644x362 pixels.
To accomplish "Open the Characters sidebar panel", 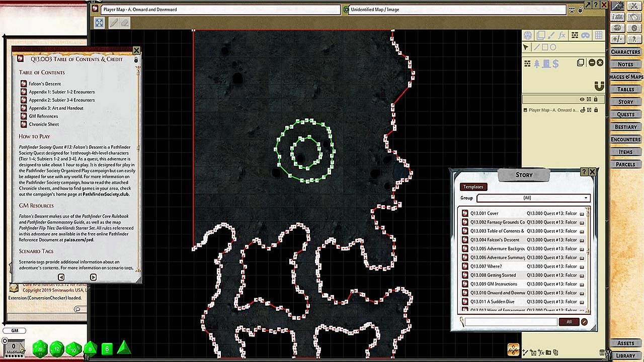I will [x=625, y=52].
